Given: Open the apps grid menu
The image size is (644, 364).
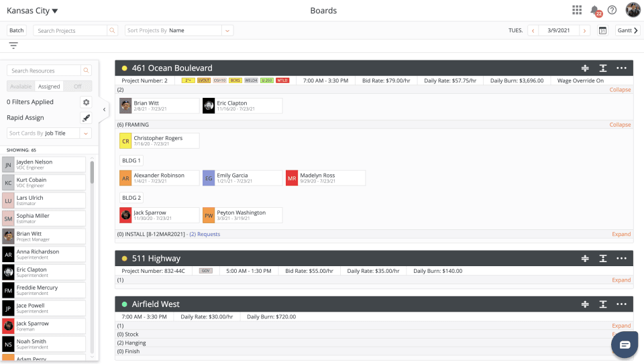Looking at the screenshot, I should click(577, 10).
